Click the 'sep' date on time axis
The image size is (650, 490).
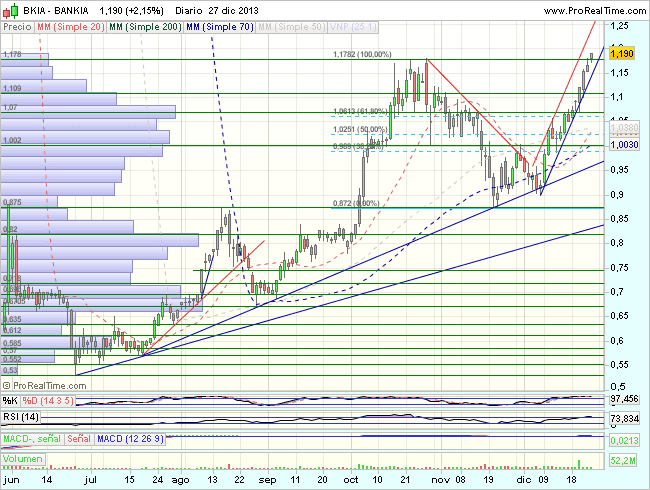(267, 480)
